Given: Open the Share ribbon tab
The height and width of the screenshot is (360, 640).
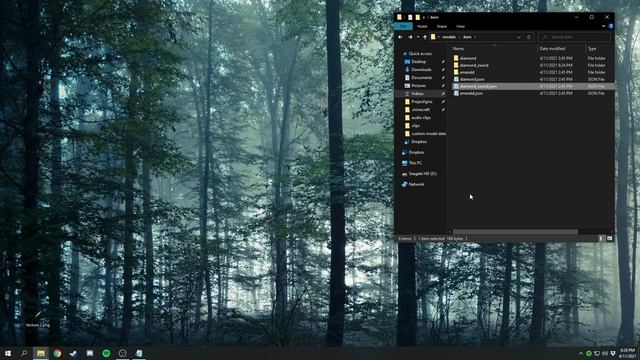Looking at the screenshot, I should coord(442,26).
